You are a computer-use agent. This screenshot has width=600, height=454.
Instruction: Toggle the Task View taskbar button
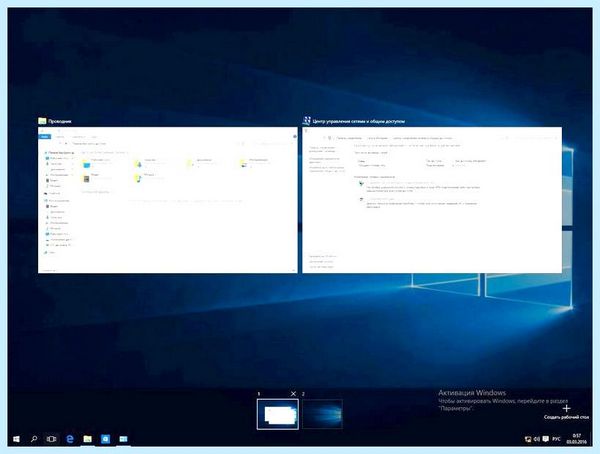coord(51,439)
